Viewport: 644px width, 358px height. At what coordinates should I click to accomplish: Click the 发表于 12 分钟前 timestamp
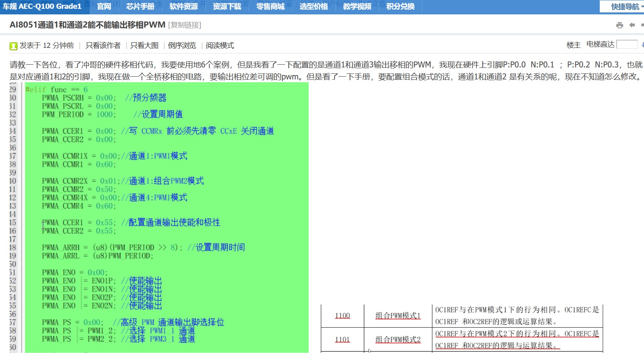tap(47, 45)
